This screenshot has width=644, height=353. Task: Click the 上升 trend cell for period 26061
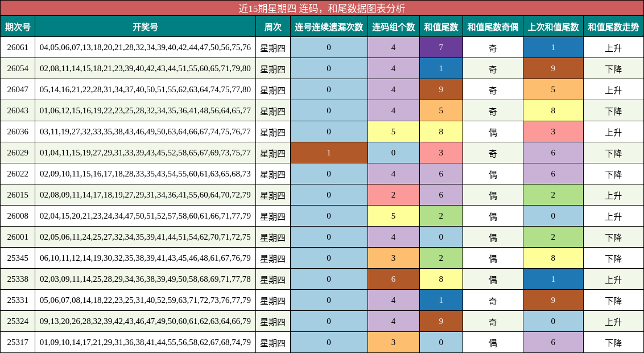[613, 46]
